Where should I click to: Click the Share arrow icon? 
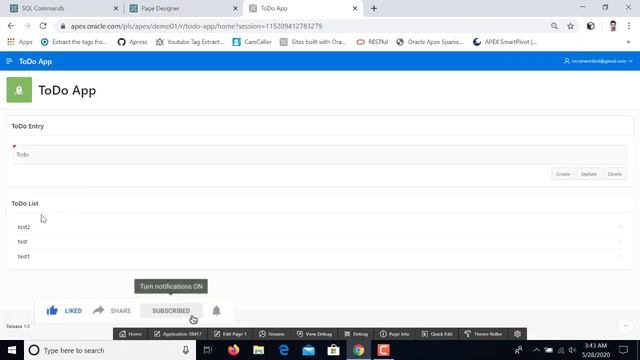(x=98, y=310)
